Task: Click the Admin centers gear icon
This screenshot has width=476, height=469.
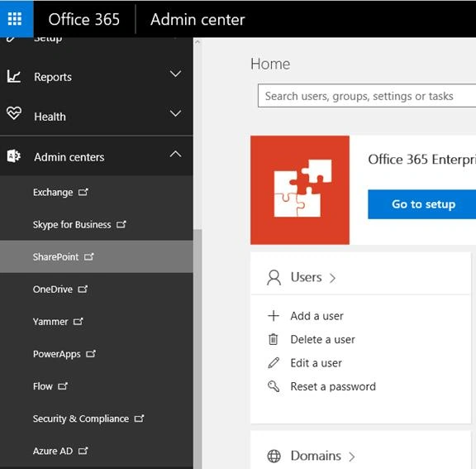Action: pos(14,156)
